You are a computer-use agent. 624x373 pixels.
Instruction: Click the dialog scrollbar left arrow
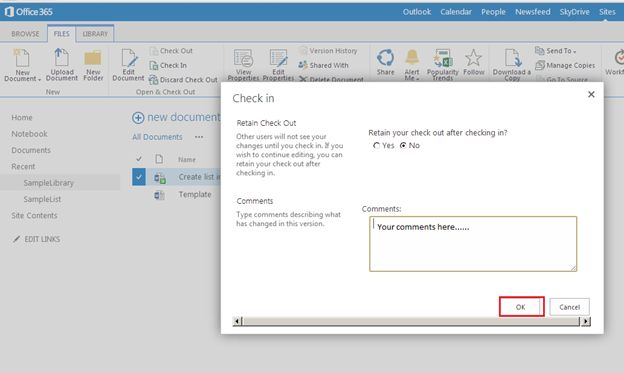(x=237, y=321)
